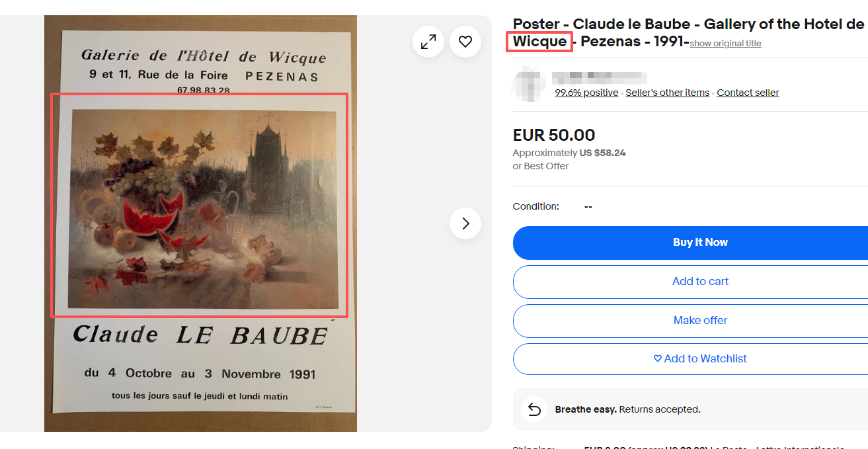Click the Returns accepted notice

click(x=627, y=409)
